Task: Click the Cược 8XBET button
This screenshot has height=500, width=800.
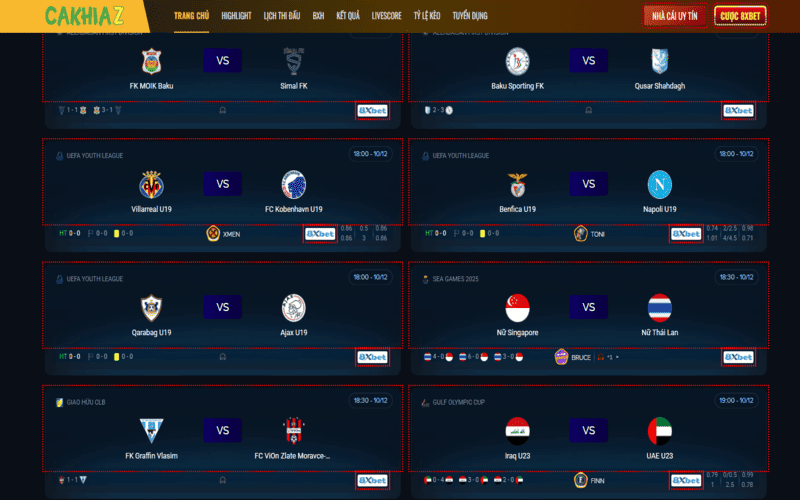Action: point(740,16)
